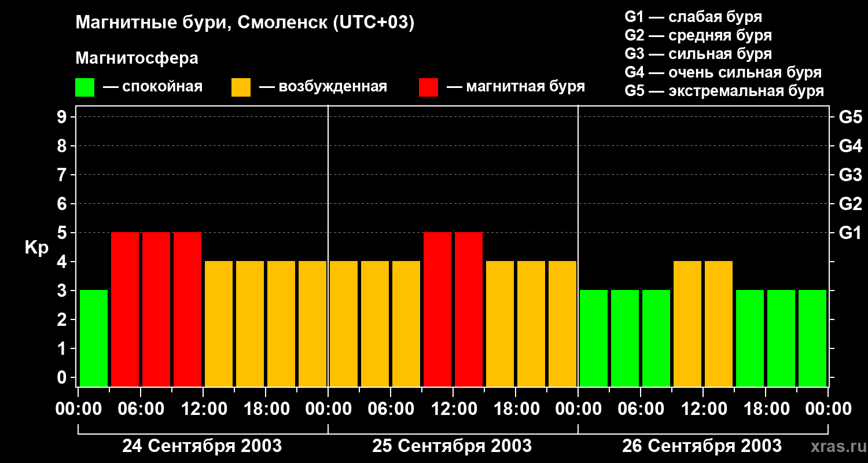Select the green 00:00–03:00 bar on 24 September

coord(94,339)
